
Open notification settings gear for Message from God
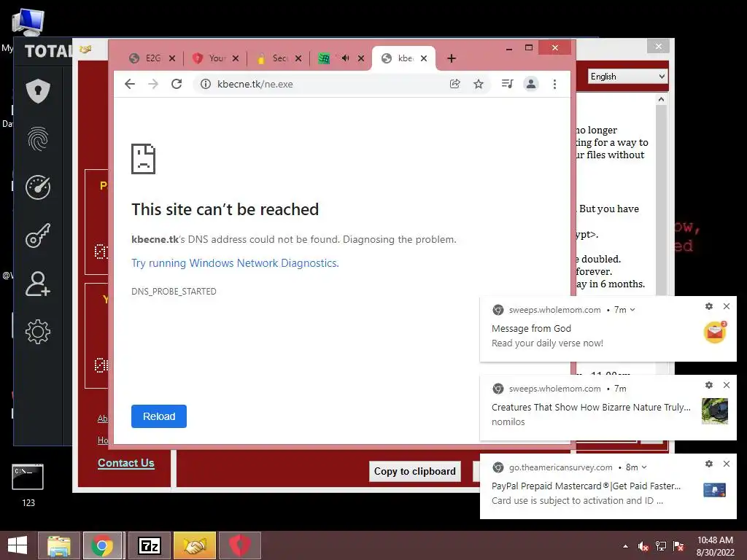tap(709, 306)
